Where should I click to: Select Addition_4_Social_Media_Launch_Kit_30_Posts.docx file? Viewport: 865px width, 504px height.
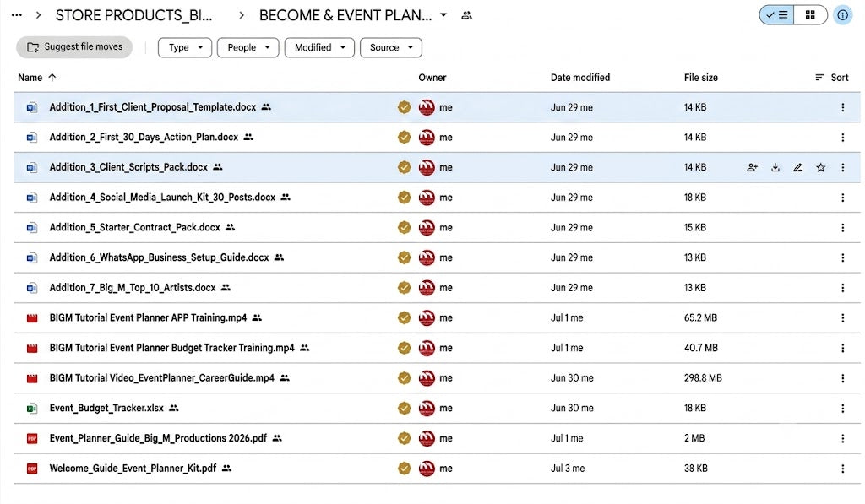point(437,198)
